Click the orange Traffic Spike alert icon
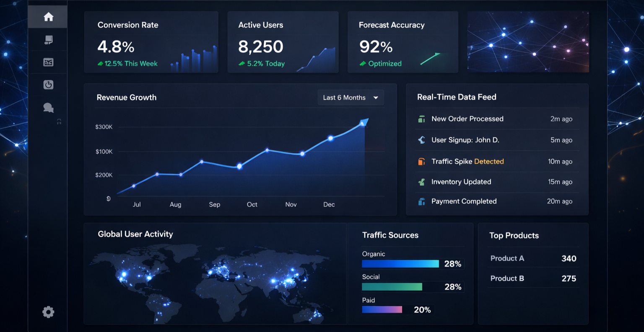Screen dimensions: 644x332 pyautogui.click(x=421, y=162)
